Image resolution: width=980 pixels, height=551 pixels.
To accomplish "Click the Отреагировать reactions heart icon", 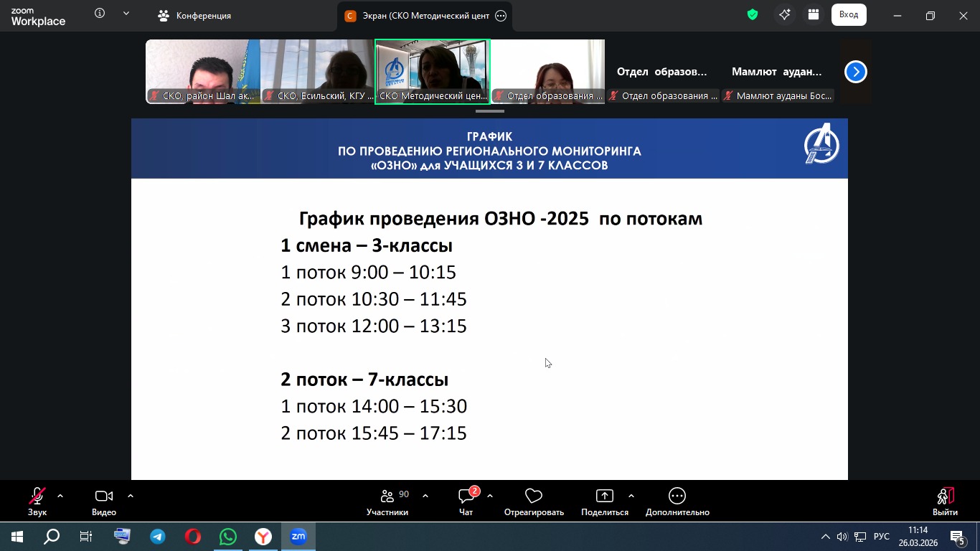I will pos(533,501).
